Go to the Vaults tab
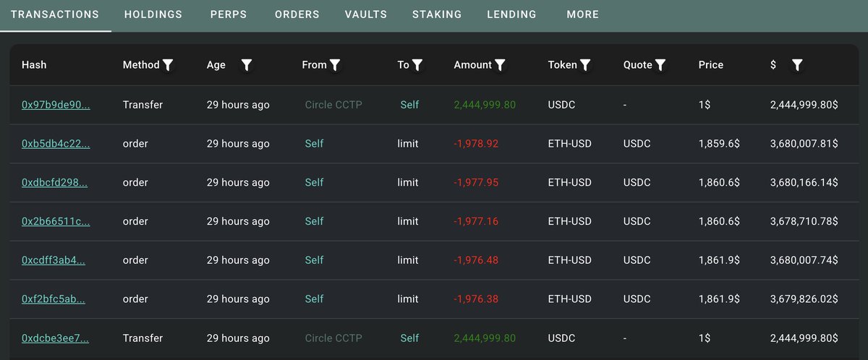The width and height of the screenshot is (868, 360). (x=366, y=14)
